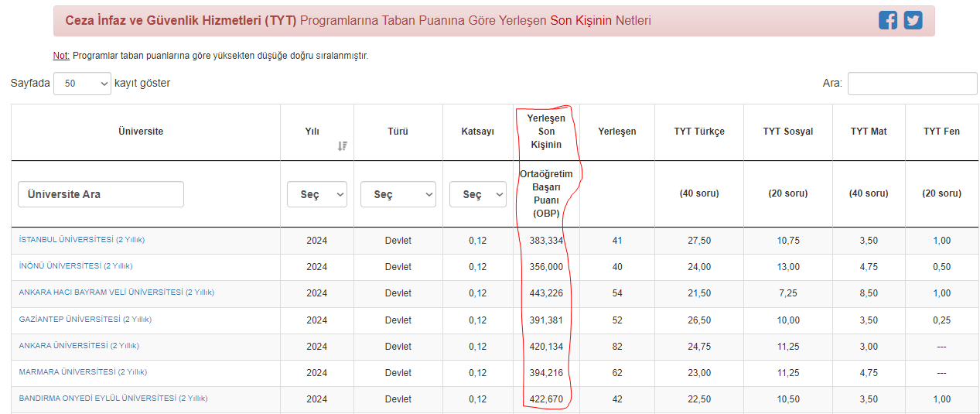Open the Katsayı filter Seç dropdown
Image resolution: width=980 pixels, height=414 pixels.
click(x=478, y=194)
